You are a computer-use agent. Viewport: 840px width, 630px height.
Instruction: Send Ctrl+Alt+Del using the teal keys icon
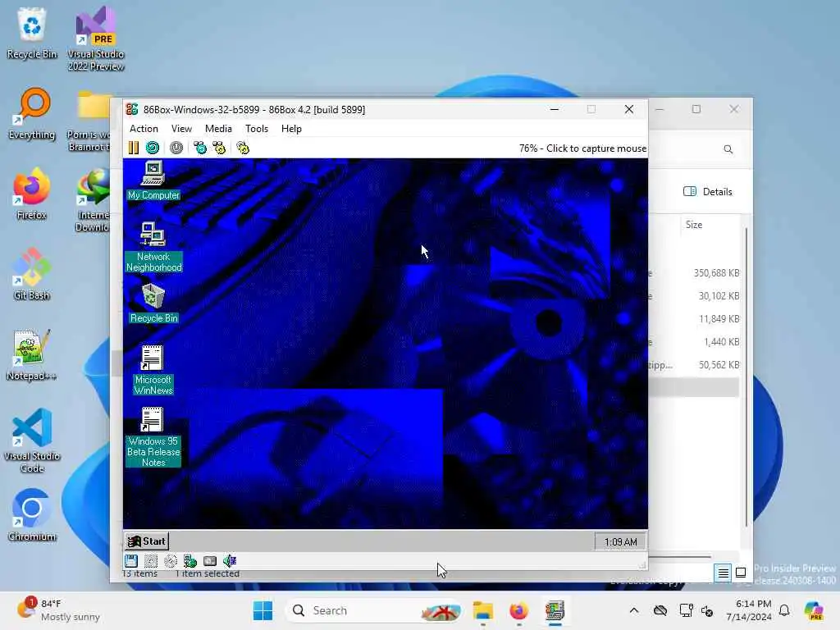click(x=200, y=148)
